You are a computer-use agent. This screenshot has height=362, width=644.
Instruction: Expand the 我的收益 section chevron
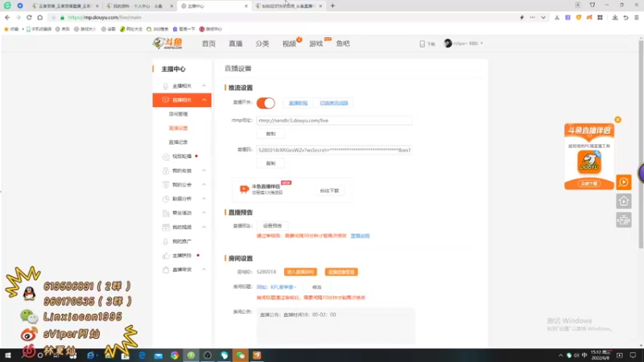point(204,171)
